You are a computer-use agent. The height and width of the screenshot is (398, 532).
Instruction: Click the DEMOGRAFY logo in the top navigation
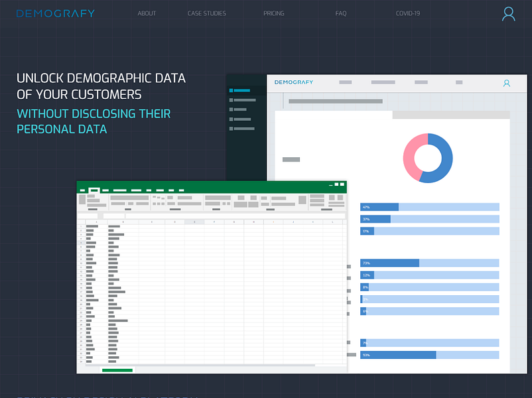click(x=56, y=13)
